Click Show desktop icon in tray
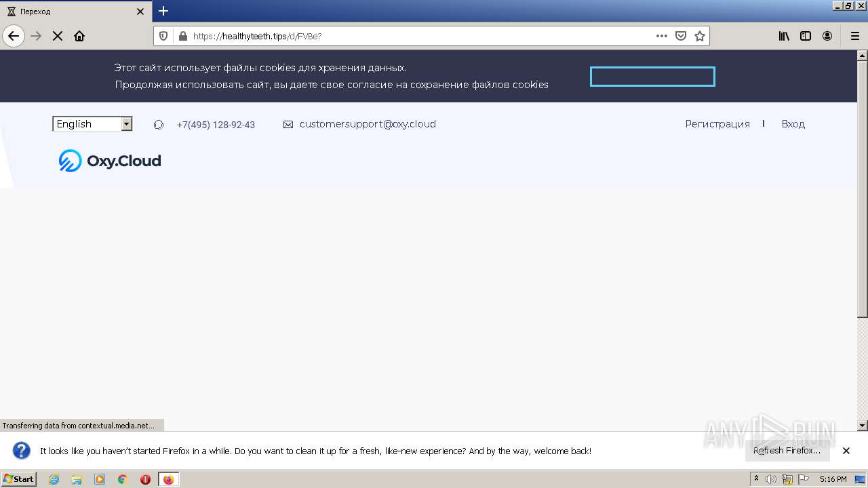Screen dimensions: 868x488 (861, 479)
